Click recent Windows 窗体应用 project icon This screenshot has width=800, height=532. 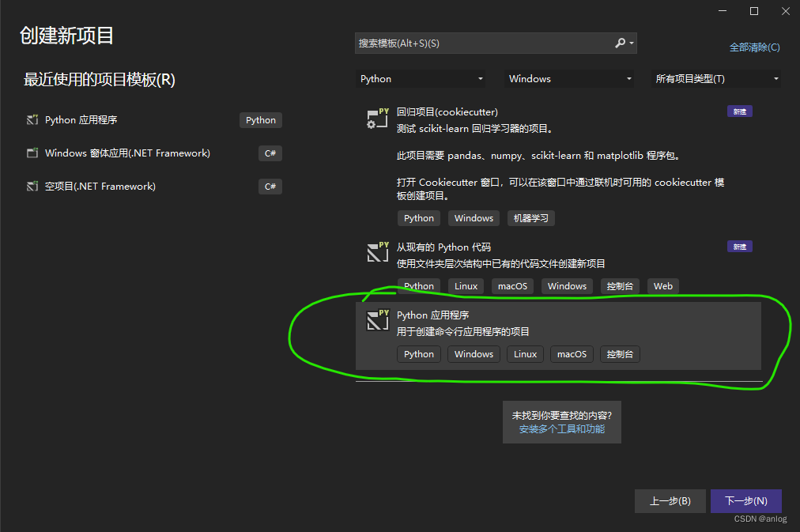[32, 153]
